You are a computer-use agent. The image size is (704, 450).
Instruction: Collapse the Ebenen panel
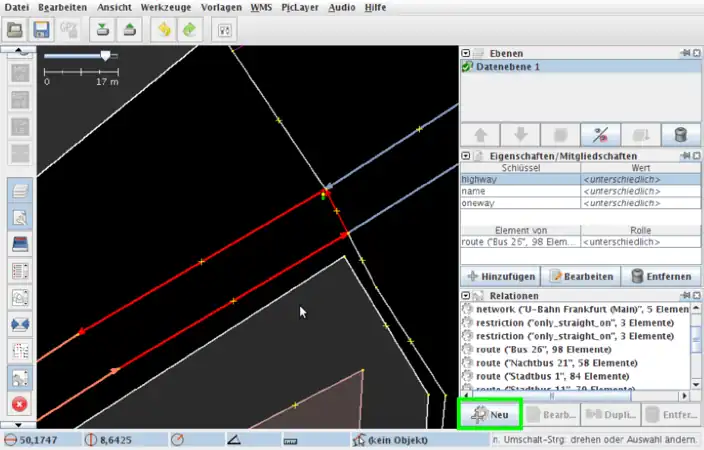pyautogui.click(x=467, y=52)
